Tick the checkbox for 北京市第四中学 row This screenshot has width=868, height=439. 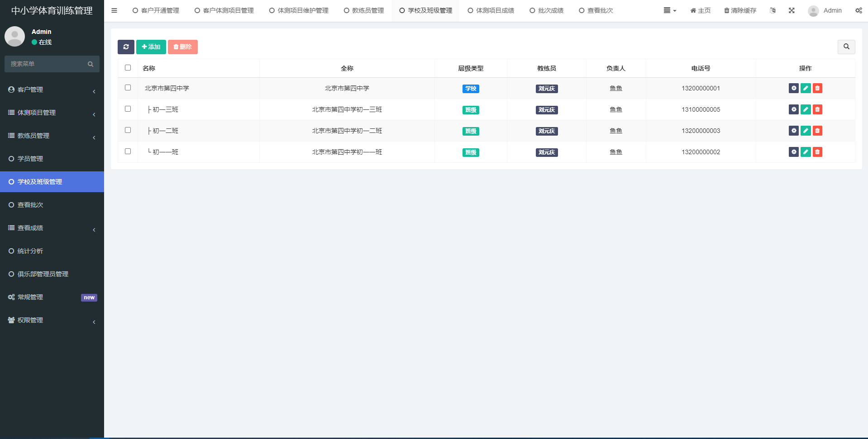(128, 88)
